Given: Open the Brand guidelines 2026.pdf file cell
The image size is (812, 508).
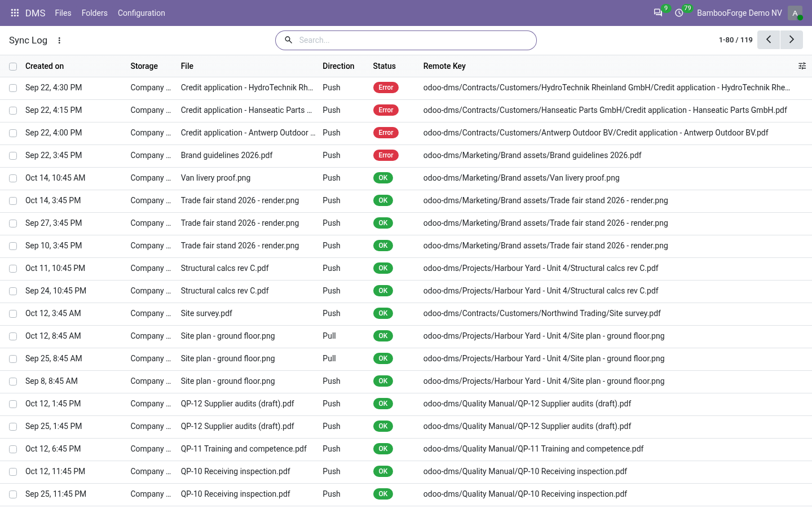Looking at the screenshot, I should point(227,155).
